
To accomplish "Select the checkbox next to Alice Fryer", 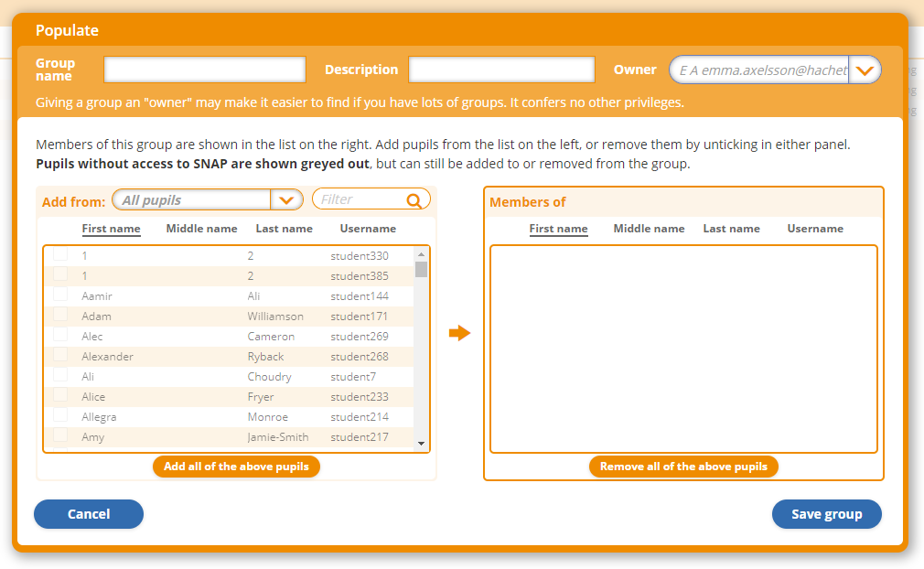I will [60, 395].
